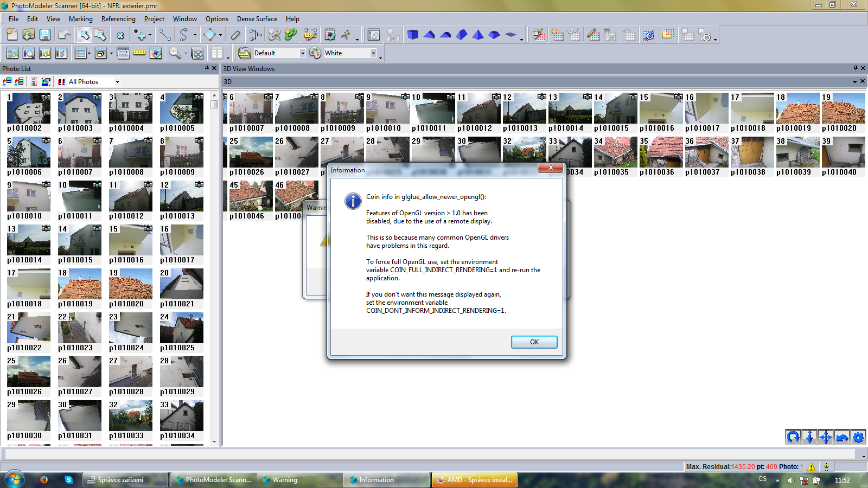Open the Scale/Rotate 1M icon
The width and height of the screenshot is (868, 488).
[x=256, y=35]
